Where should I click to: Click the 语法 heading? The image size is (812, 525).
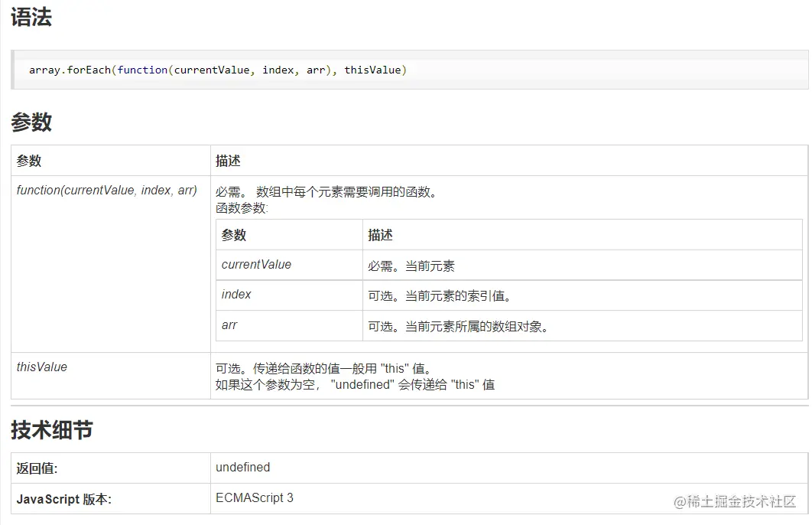click(x=31, y=17)
